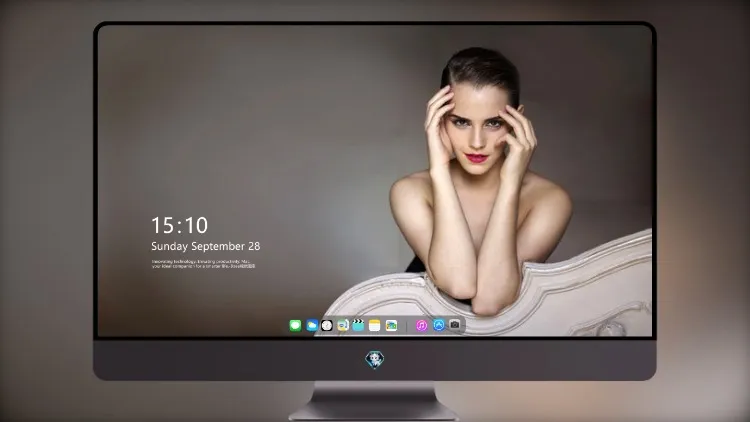Open the green Messages app in the dock
750x422 pixels.
pos(295,325)
